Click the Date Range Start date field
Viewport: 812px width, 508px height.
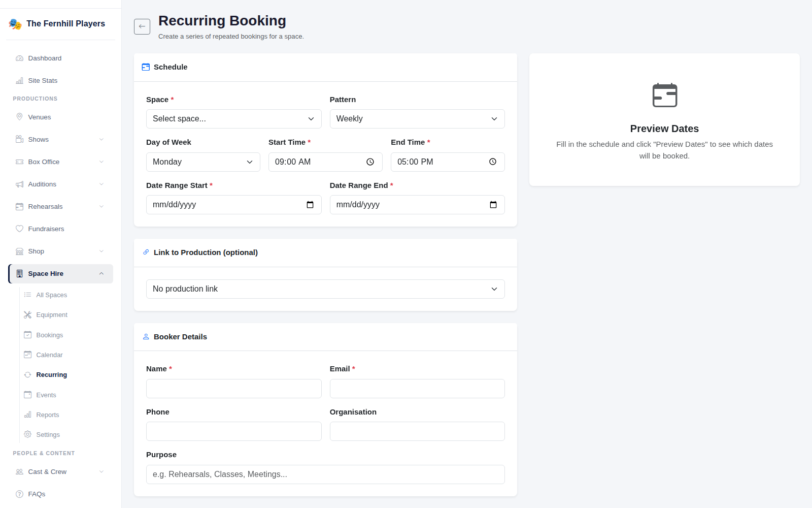(234, 205)
